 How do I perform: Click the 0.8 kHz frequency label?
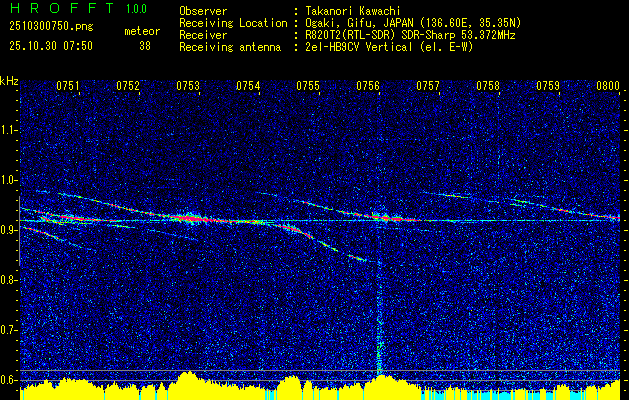point(8,280)
